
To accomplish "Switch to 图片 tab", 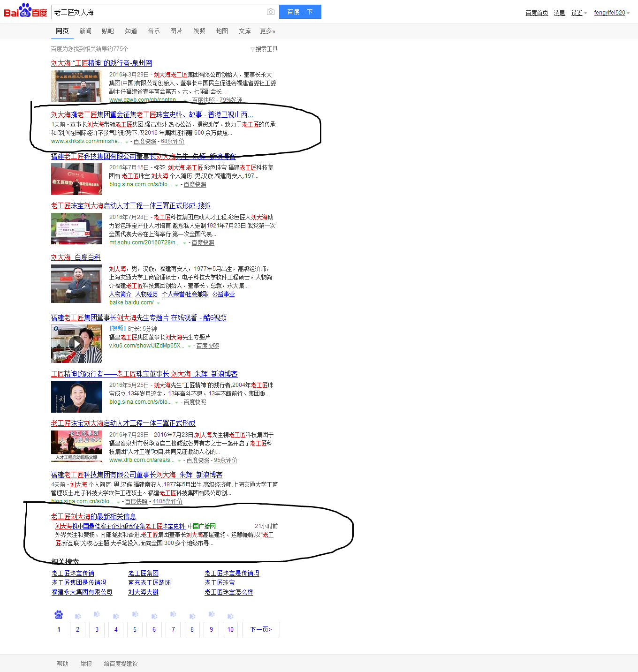I will 176,31.
